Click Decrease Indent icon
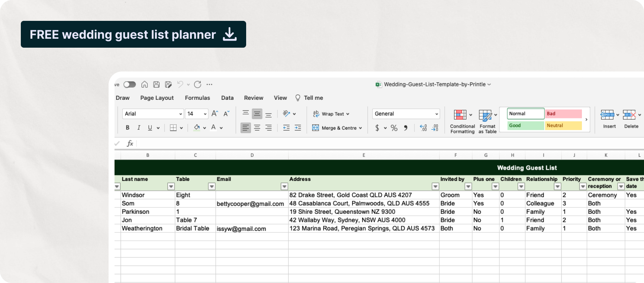644x283 pixels. [x=286, y=128]
